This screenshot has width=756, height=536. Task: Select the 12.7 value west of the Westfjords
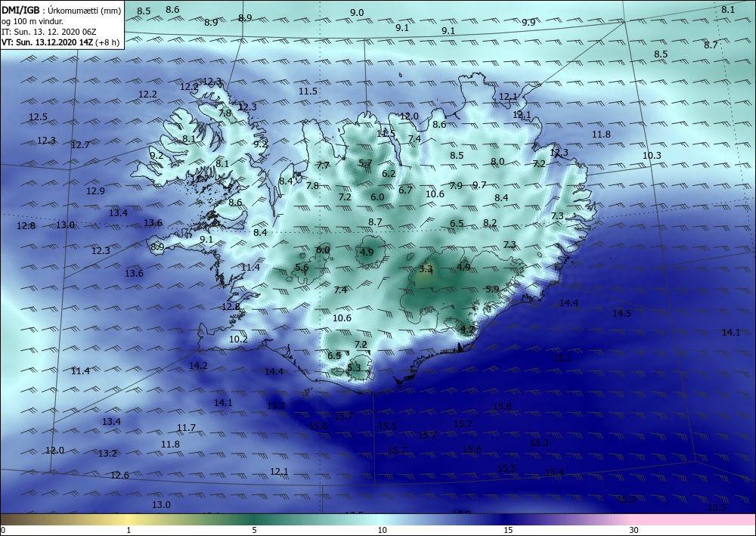(x=80, y=144)
